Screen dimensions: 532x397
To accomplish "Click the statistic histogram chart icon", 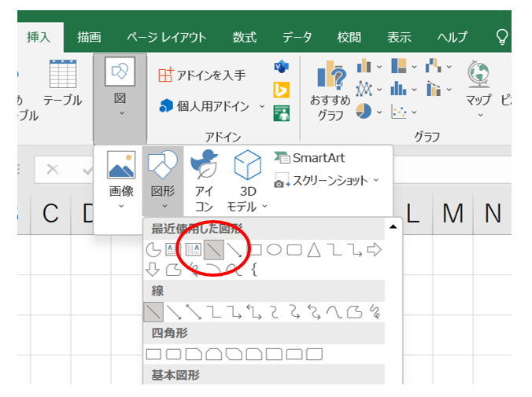I will (399, 89).
